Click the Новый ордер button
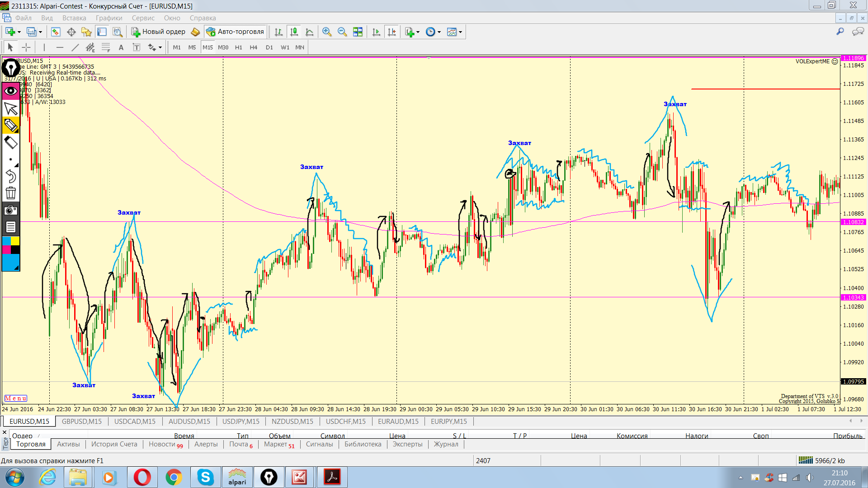Screen dimensions: 868x488 point(159,32)
